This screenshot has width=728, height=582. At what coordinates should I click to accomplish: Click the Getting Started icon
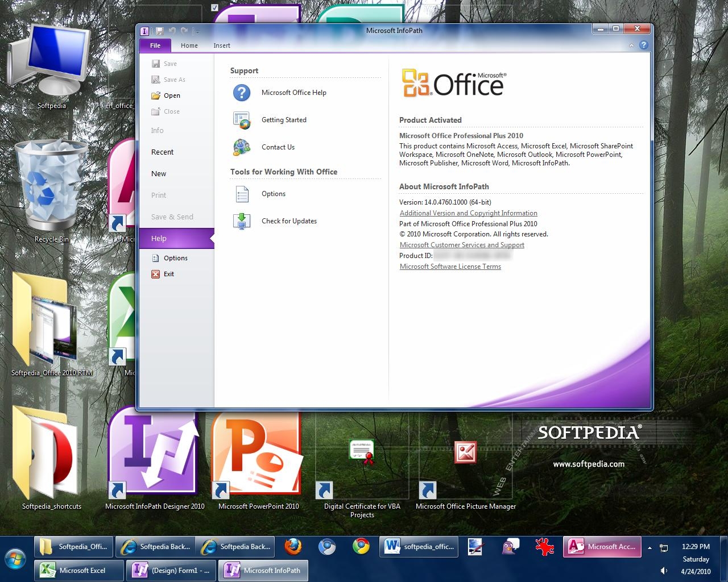click(242, 120)
